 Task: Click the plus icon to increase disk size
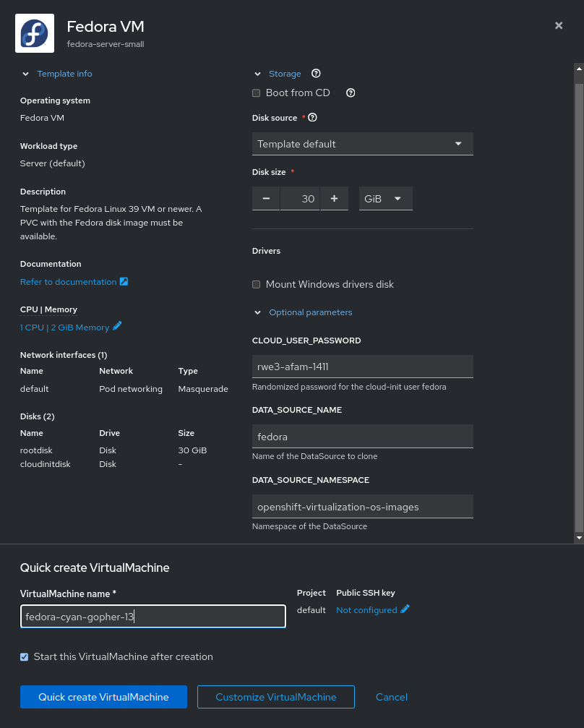point(333,198)
